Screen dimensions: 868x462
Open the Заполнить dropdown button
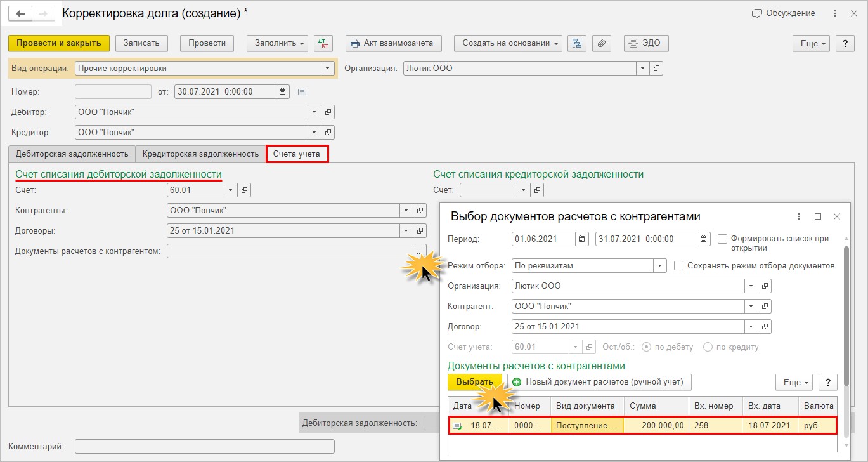click(278, 43)
